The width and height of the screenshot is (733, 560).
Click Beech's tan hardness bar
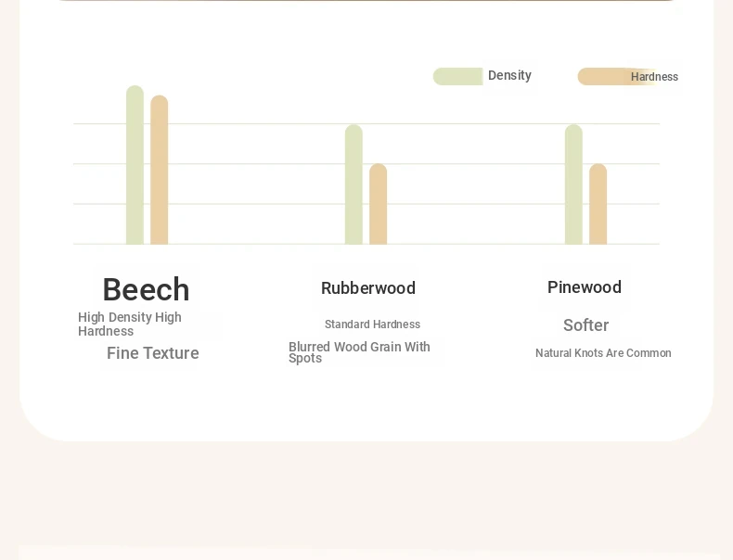(160, 170)
